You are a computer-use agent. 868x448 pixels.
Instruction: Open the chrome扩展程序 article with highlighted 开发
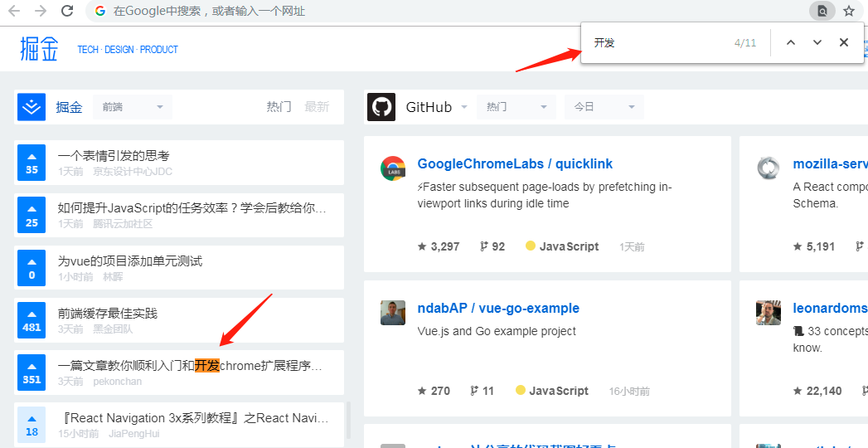coord(190,366)
